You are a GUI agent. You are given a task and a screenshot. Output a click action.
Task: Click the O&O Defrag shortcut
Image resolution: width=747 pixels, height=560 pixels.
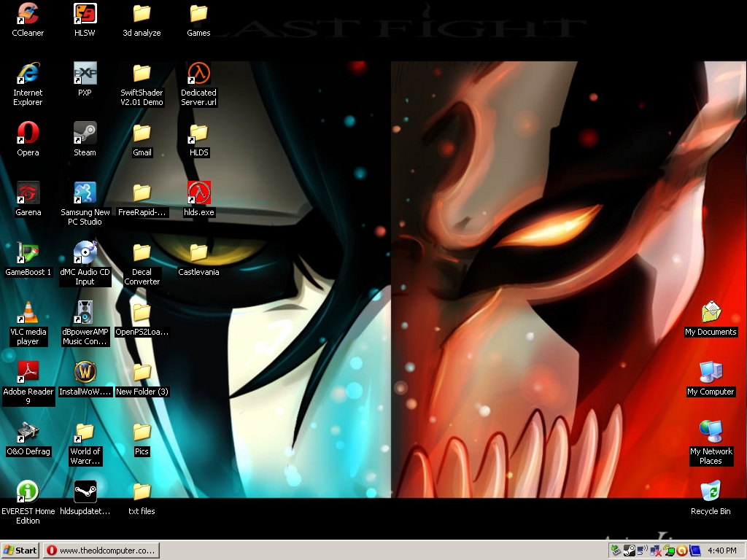(28, 432)
